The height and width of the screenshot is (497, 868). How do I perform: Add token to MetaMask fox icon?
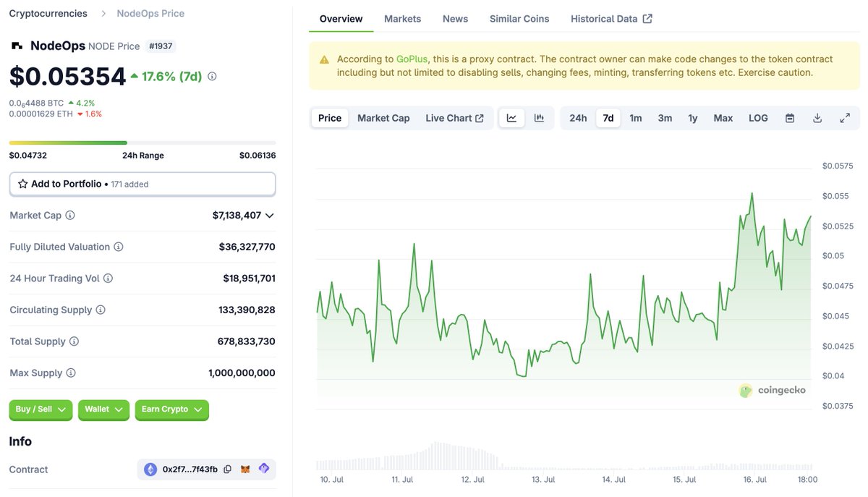click(245, 470)
